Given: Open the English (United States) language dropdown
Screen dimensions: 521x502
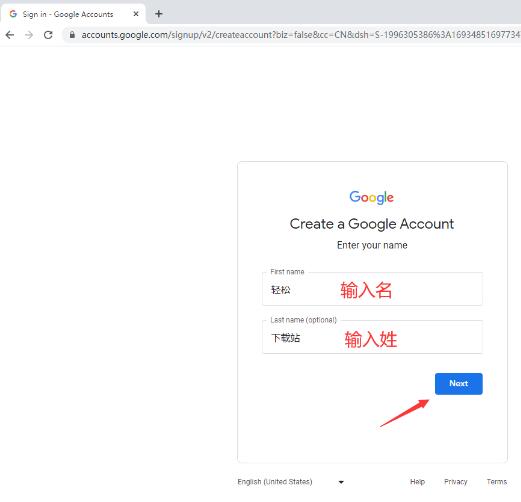Looking at the screenshot, I should [x=290, y=482].
